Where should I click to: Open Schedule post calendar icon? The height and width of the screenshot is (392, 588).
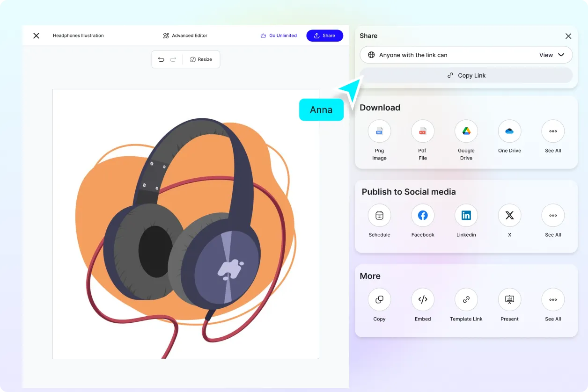[x=379, y=216]
